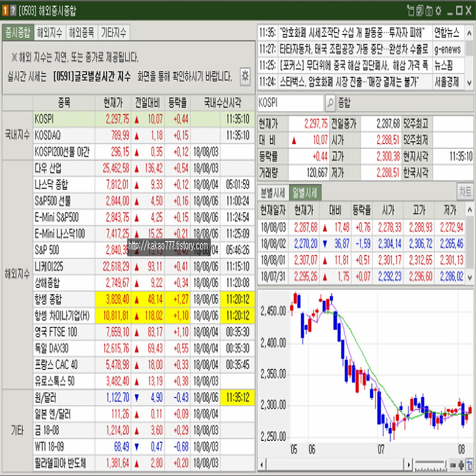Select the 상해종합 row

(143, 283)
